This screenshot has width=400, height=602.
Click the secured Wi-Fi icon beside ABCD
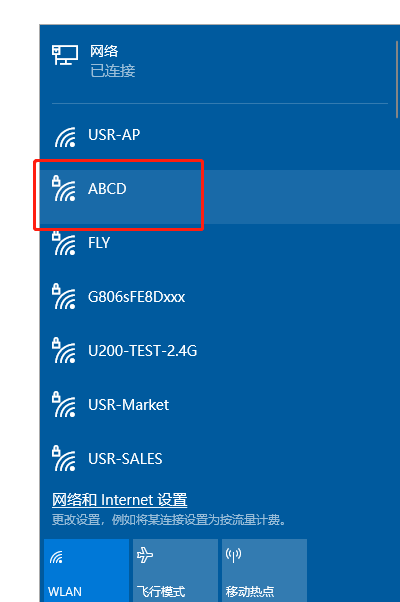(64, 189)
